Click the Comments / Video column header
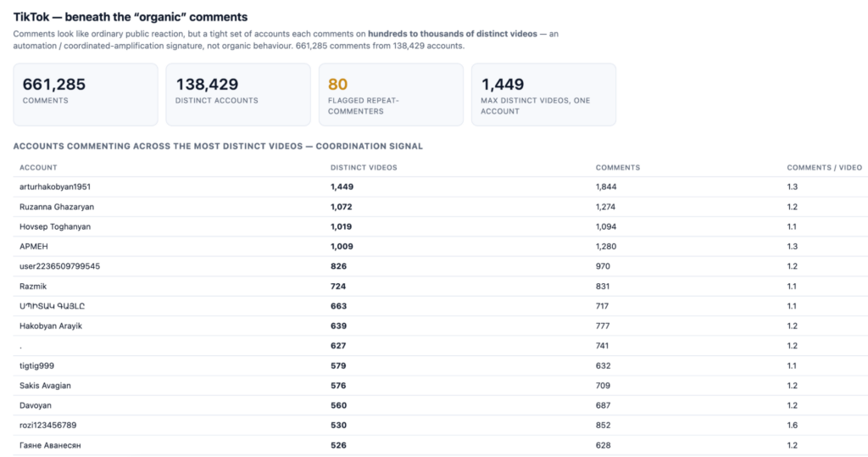 coord(824,167)
